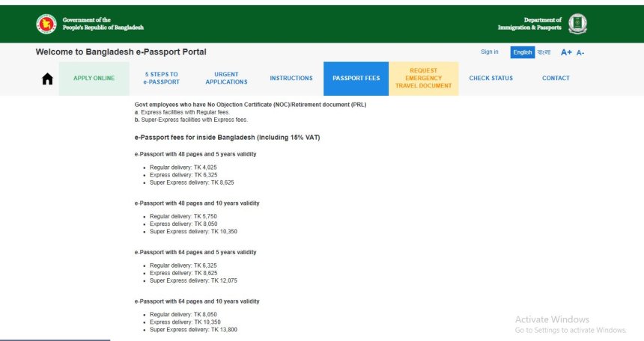Viewport: 644px width, 341px height.
Task: Select the Passport Fees tab
Action: coord(356,79)
